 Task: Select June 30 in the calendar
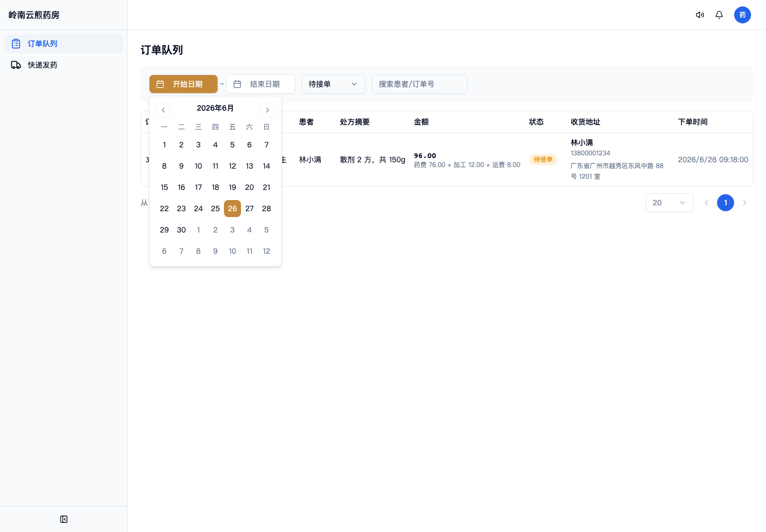[181, 230]
